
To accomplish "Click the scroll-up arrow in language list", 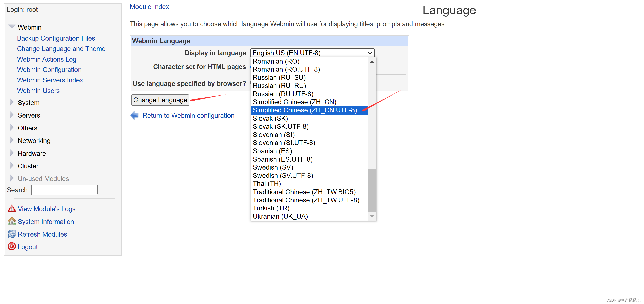I will point(372,61).
